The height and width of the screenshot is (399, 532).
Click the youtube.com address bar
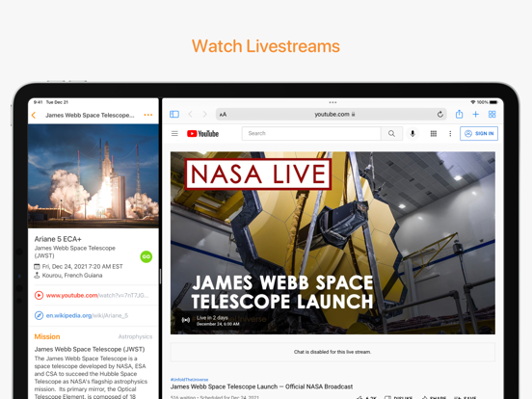(332, 115)
